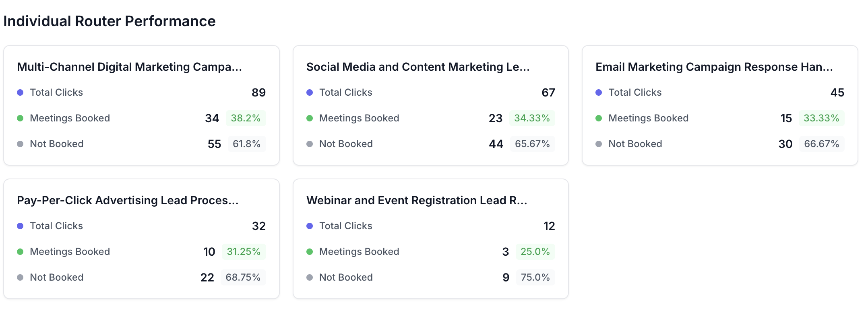Click the 75.0% not booked badge
Screen dimensions: 868x312
coord(535,277)
